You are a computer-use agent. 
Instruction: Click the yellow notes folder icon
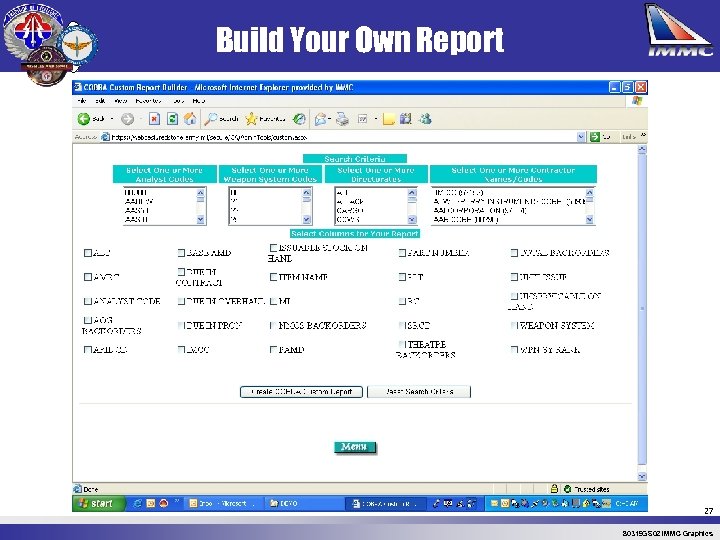[x=388, y=119]
